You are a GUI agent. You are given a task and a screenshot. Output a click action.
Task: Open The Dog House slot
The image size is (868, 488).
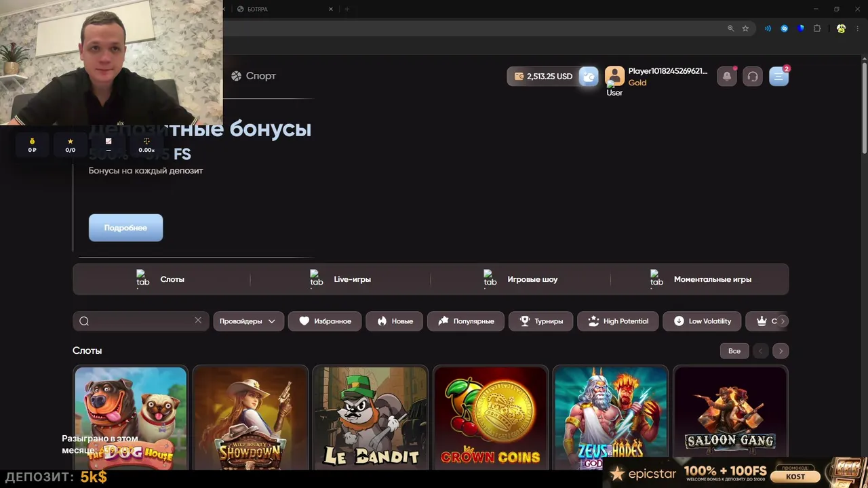130,418
